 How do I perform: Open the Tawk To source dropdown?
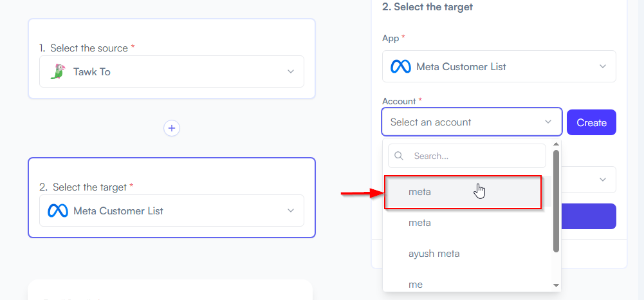pos(172,71)
